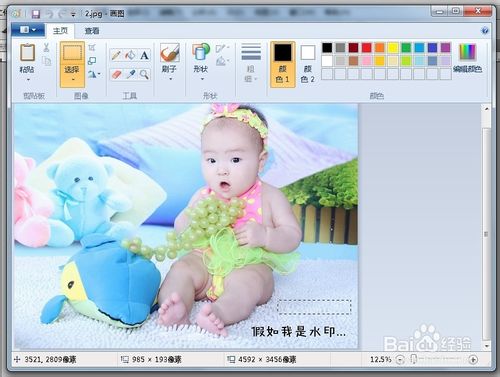The image size is (500, 377).
Task: Expand the Shapes dropdown arrow
Action: coord(202,79)
